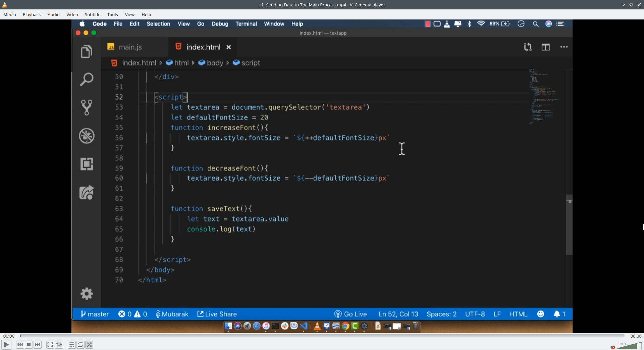This screenshot has height=350, width=644.
Task: Start a Live Share session from status bar
Action: (217, 314)
